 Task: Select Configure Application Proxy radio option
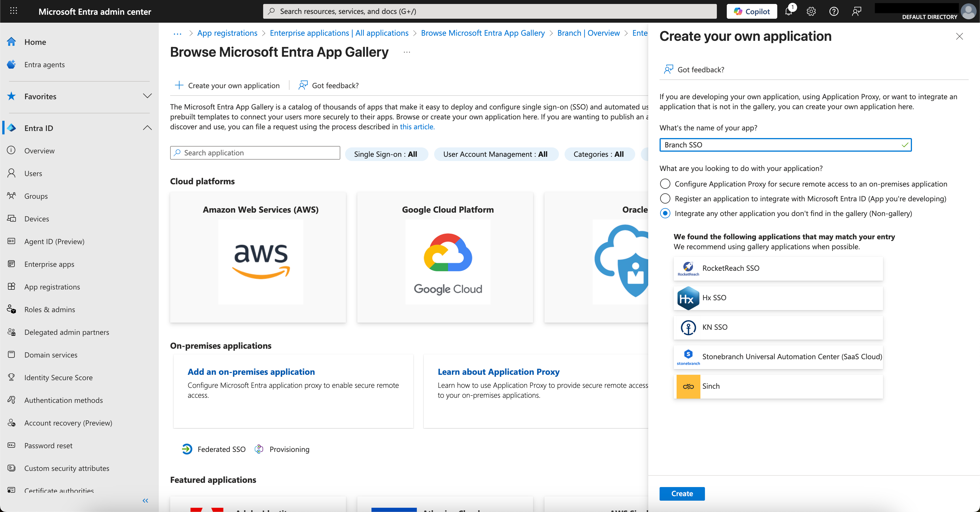[x=665, y=184]
